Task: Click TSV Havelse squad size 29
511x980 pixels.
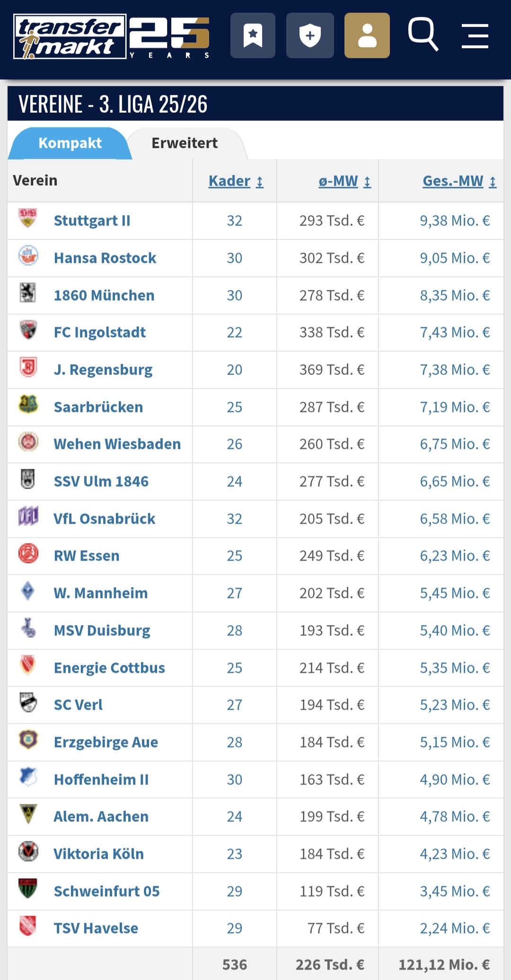Action: coord(234,928)
